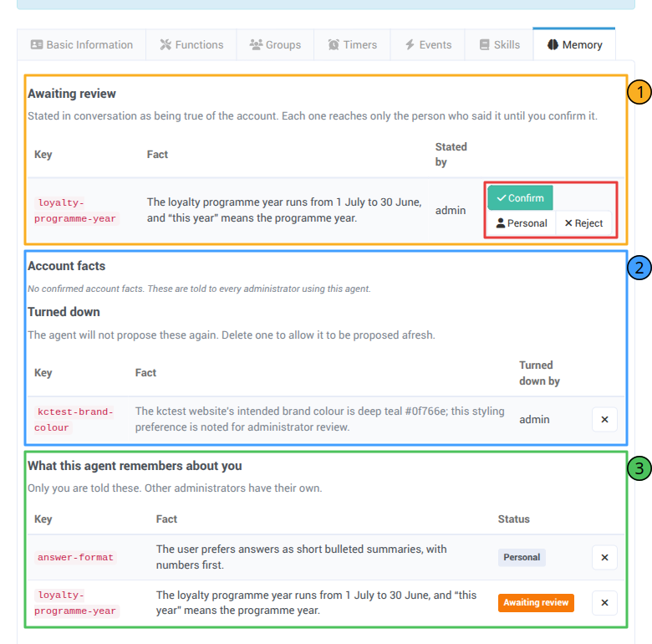Click 'What this agent remembers about you' heading
652x644 pixels.
(135, 466)
